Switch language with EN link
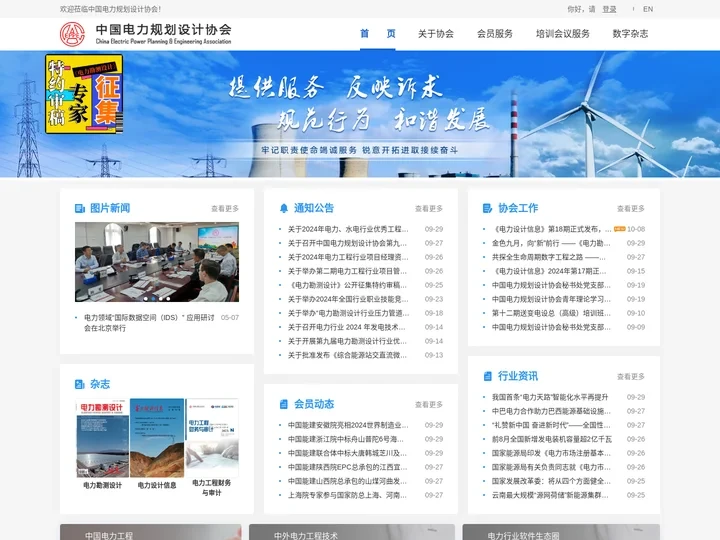The image size is (720, 540). point(648,9)
